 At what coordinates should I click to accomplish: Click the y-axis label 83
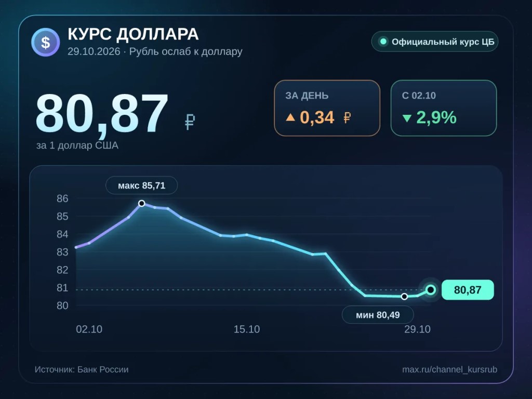point(62,252)
